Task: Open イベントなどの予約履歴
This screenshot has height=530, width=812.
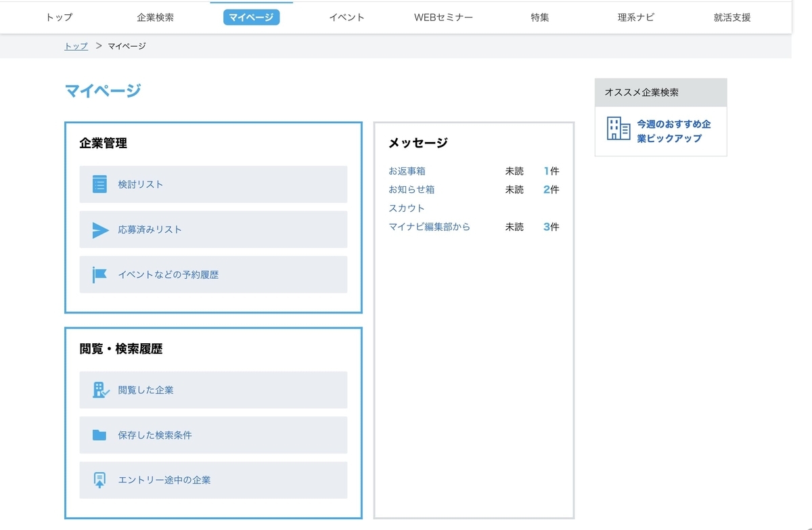Action: tap(213, 275)
